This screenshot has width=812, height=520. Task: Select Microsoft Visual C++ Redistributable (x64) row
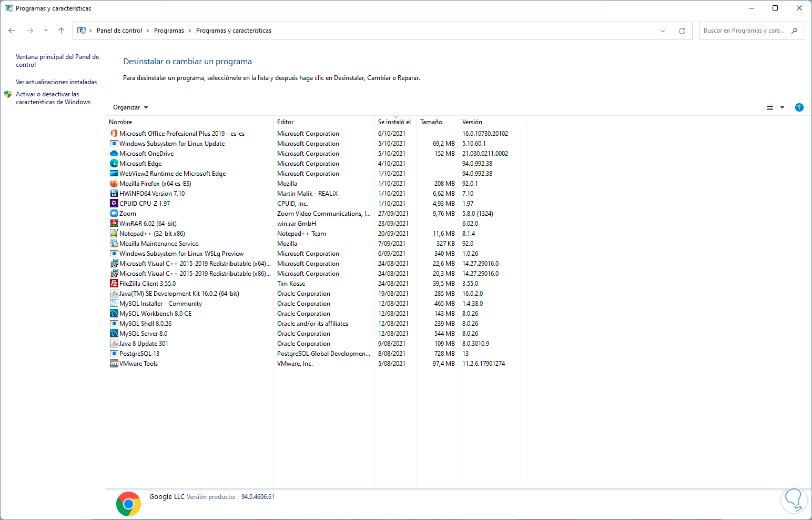pyautogui.click(x=316, y=264)
